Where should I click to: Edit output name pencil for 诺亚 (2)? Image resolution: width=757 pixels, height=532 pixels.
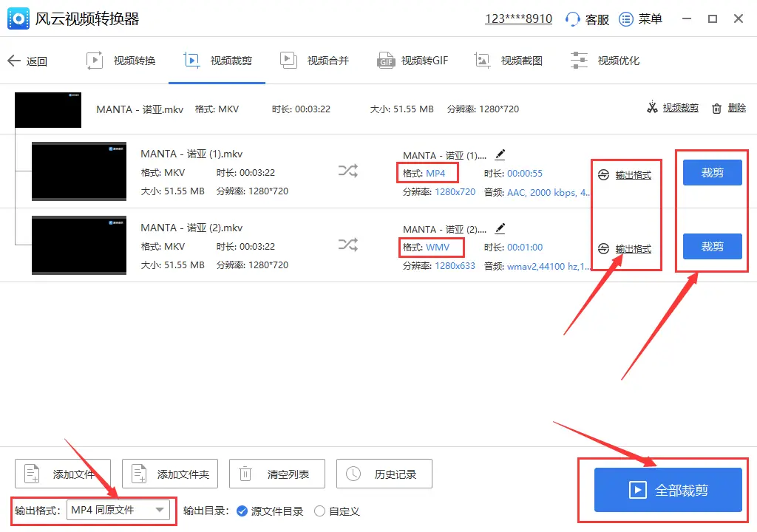pos(500,229)
